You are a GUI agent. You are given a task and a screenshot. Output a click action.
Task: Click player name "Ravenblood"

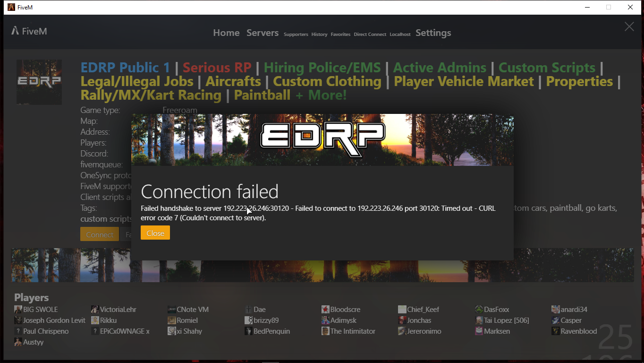579,331
